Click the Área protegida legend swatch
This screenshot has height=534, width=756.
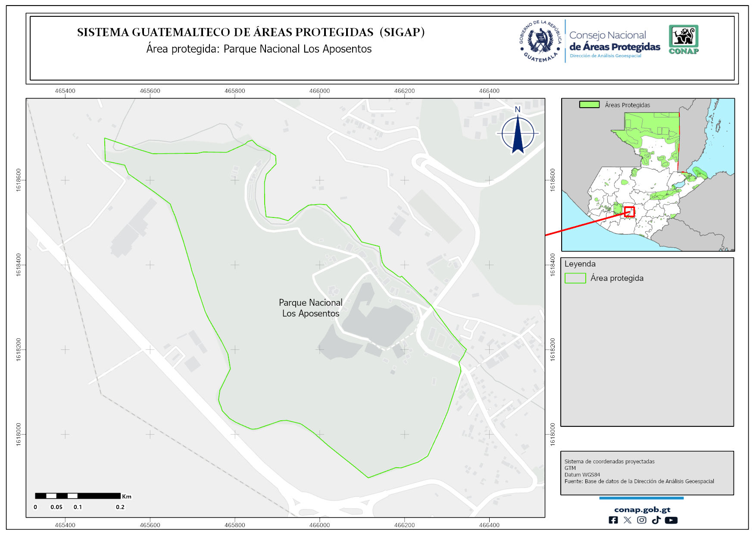point(575,278)
